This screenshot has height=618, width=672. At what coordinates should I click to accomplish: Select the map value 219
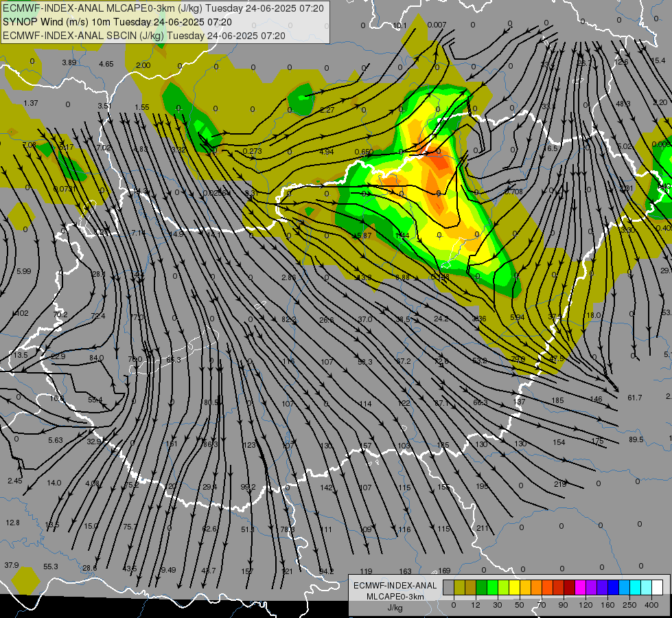560,484
